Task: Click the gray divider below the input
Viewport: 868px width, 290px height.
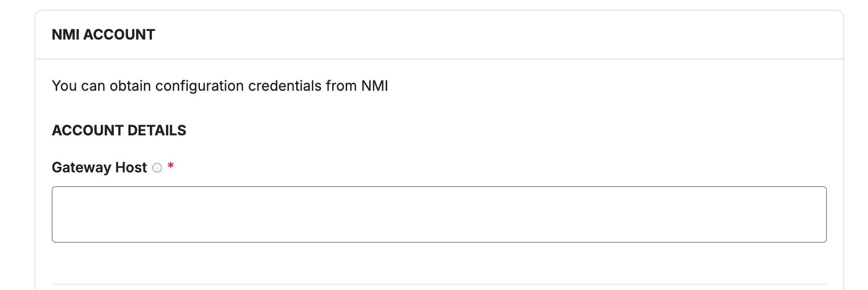Action: (439, 284)
